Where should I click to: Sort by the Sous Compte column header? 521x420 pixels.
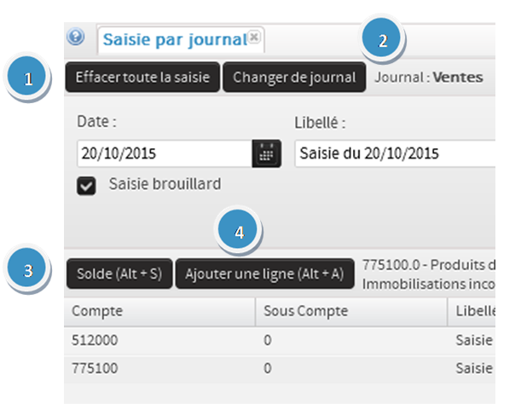[x=351, y=312]
